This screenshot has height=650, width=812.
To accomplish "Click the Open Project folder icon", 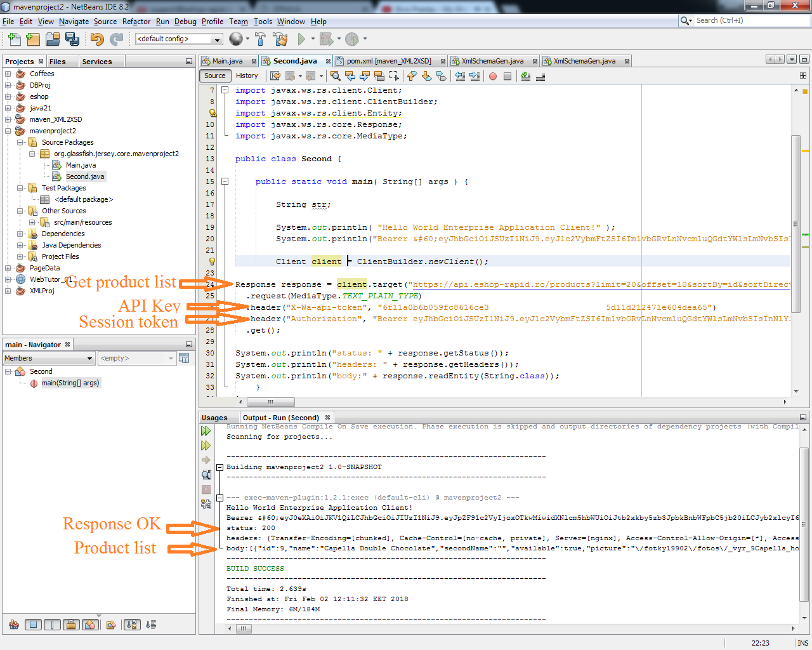I will click(x=53, y=39).
